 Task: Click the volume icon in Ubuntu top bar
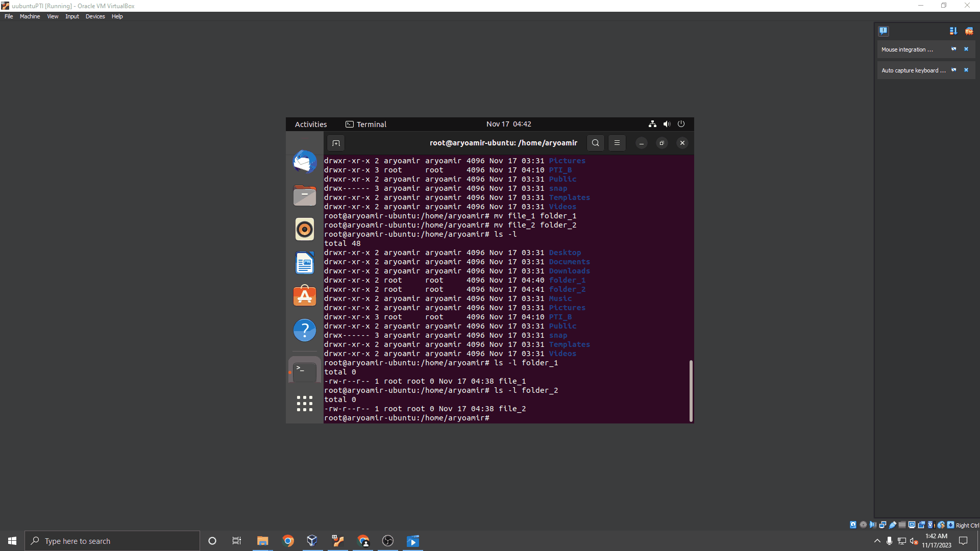tap(667, 124)
